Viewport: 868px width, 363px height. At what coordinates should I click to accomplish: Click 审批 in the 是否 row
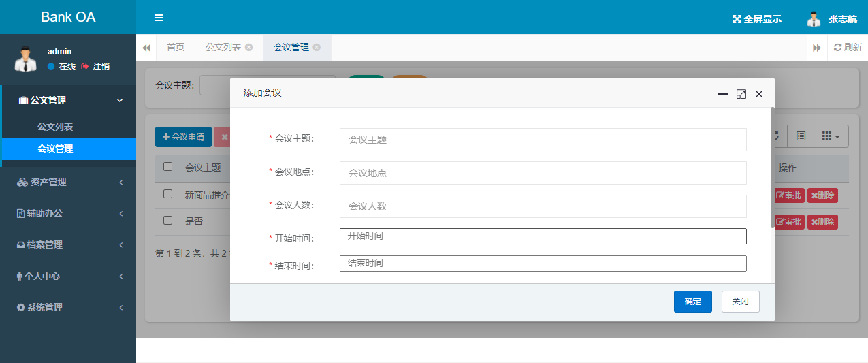pos(789,222)
